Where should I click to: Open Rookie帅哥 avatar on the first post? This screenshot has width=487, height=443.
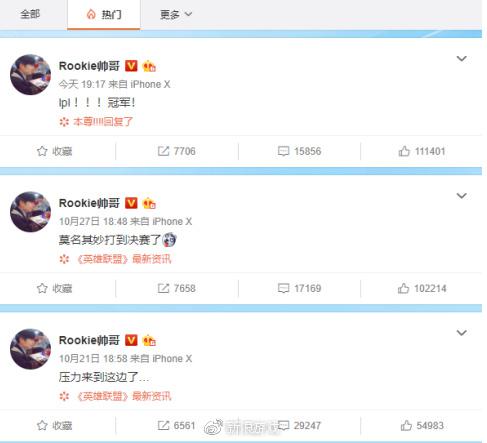pos(30,75)
